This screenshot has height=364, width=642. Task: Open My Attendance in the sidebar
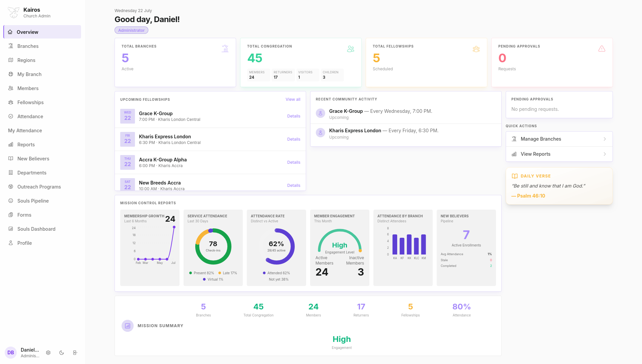42,130
